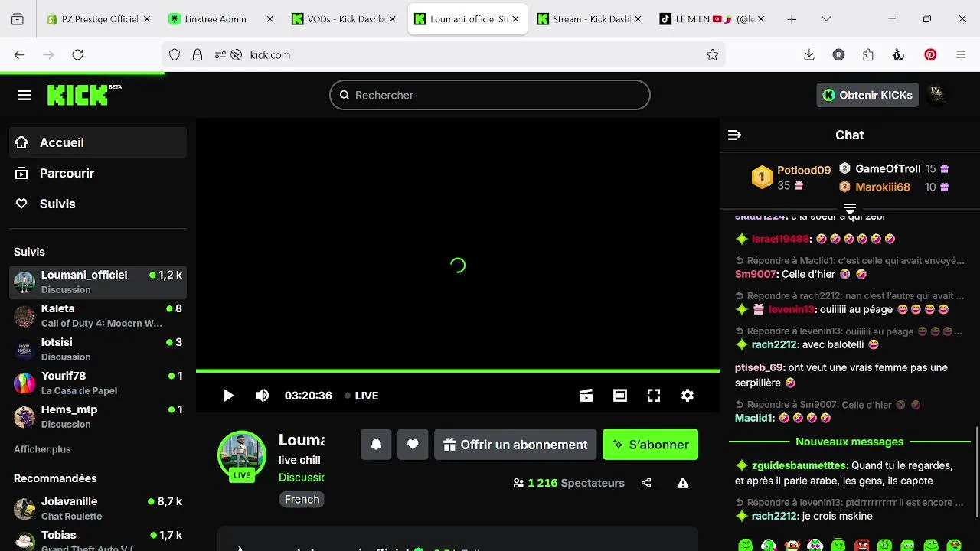The width and height of the screenshot is (980, 551).
Task: Toggle the notification bell for Loumani
Action: tap(376, 445)
